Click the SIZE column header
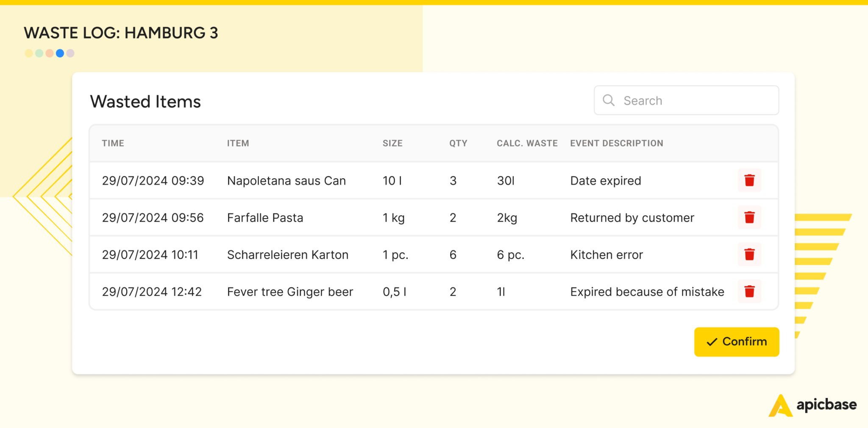This screenshot has width=868, height=428. (x=392, y=144)
